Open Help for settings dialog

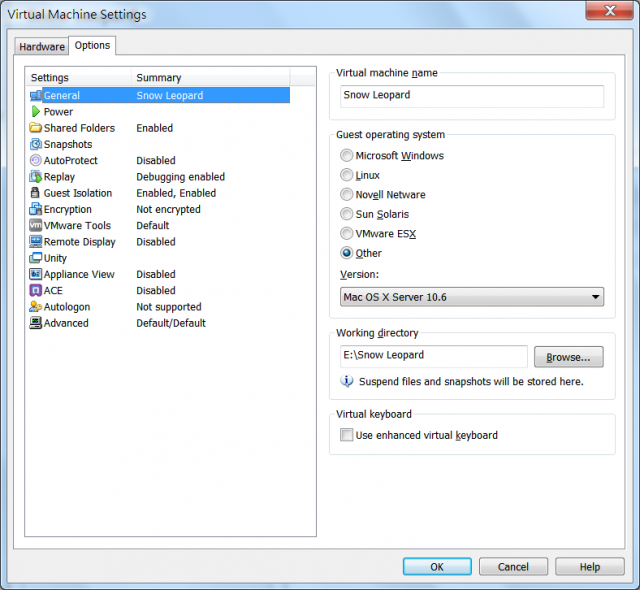(x=590, y=567)
